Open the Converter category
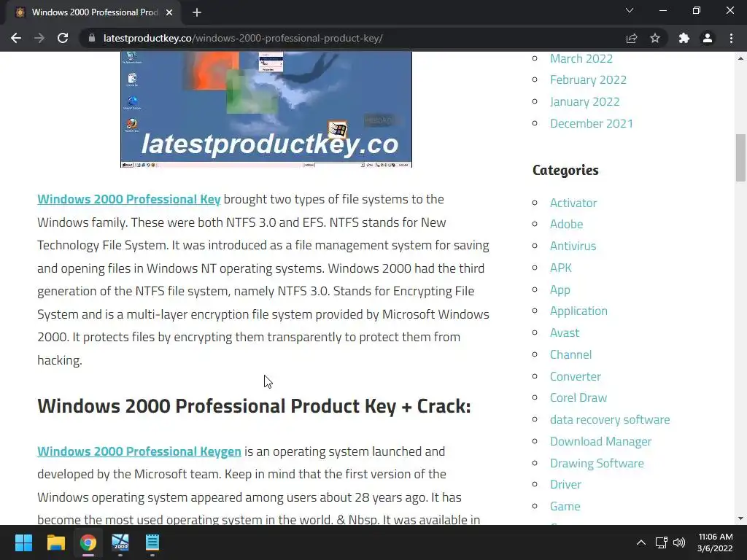 coord(576,377)
